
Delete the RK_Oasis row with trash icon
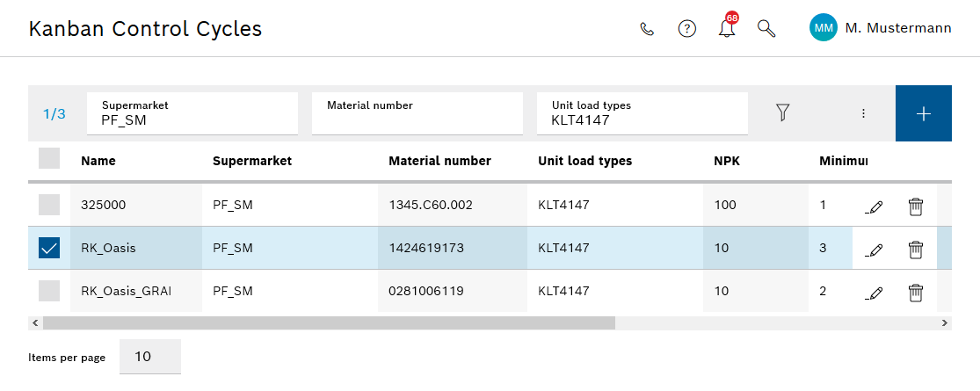click(915, 250)
